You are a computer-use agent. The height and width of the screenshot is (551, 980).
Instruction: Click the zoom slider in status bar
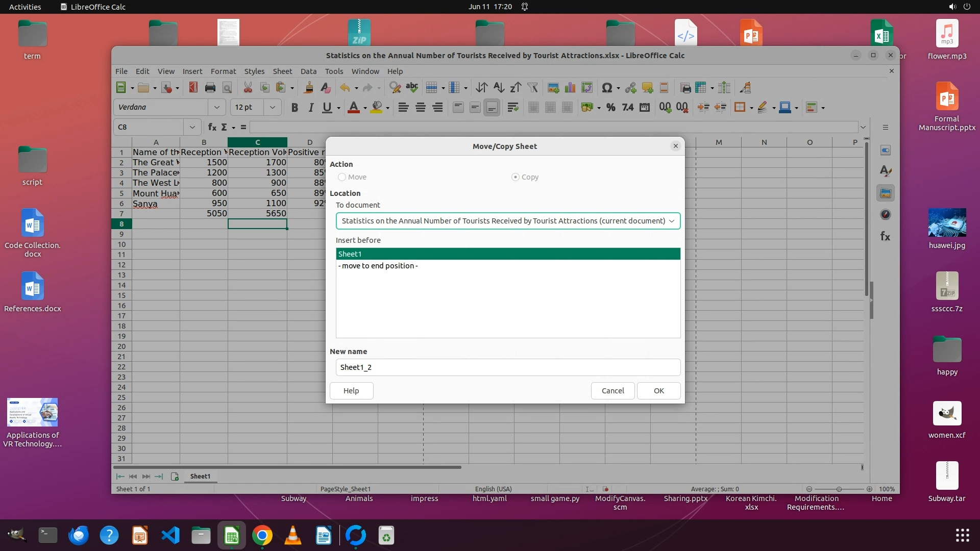839,489
